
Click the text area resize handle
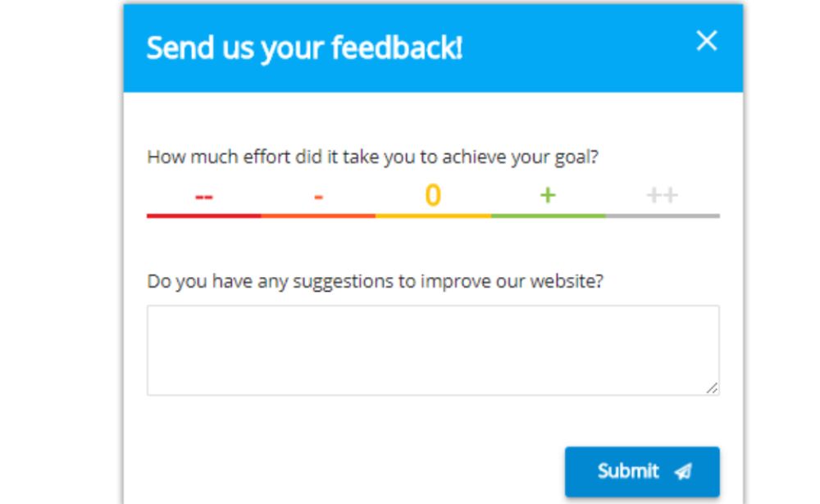coord(713,388)
